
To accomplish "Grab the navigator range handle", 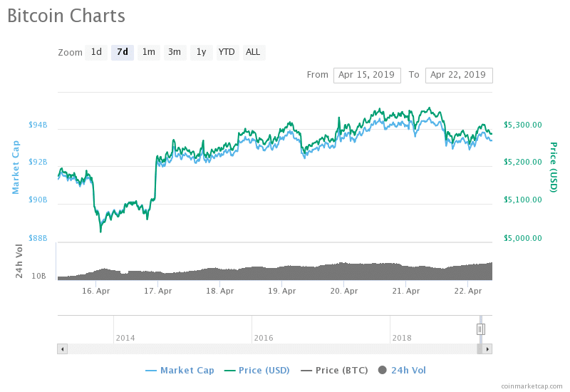I will pyautogui.click(x=480, y=329).
